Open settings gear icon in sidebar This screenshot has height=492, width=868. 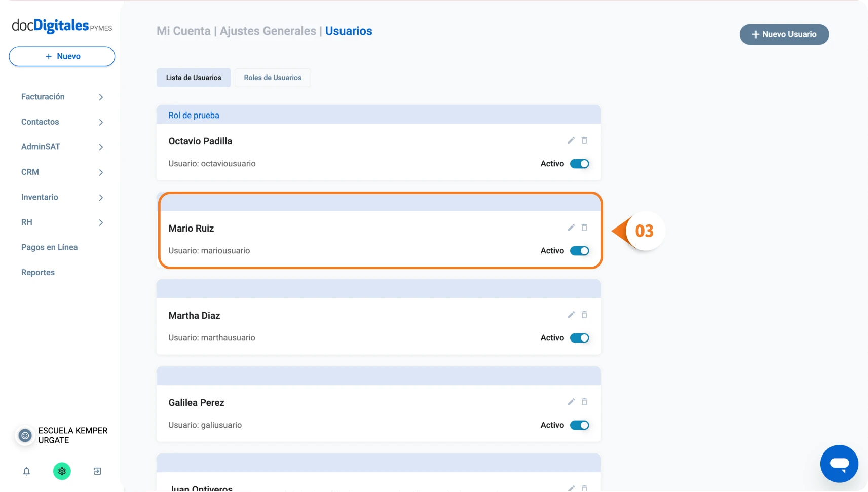pyautogui.click(x=62, y=471)
